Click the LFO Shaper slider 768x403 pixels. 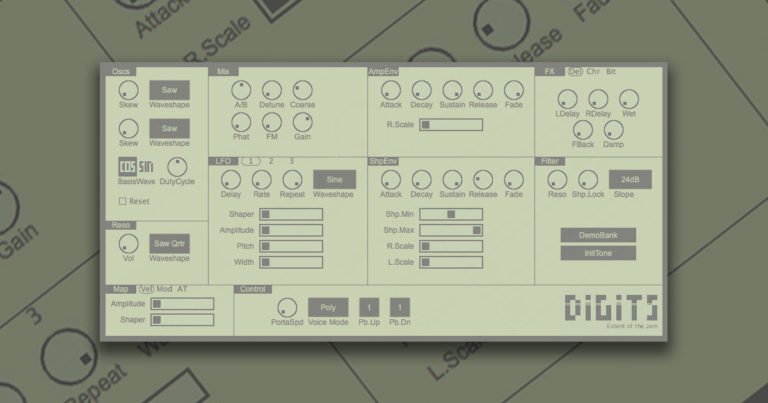pyautogui.click(x=291, y=214)
